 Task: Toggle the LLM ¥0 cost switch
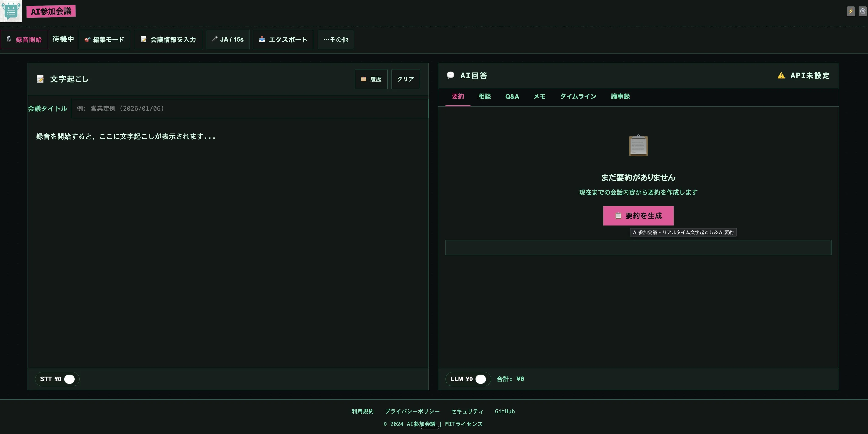coord(481,379)
